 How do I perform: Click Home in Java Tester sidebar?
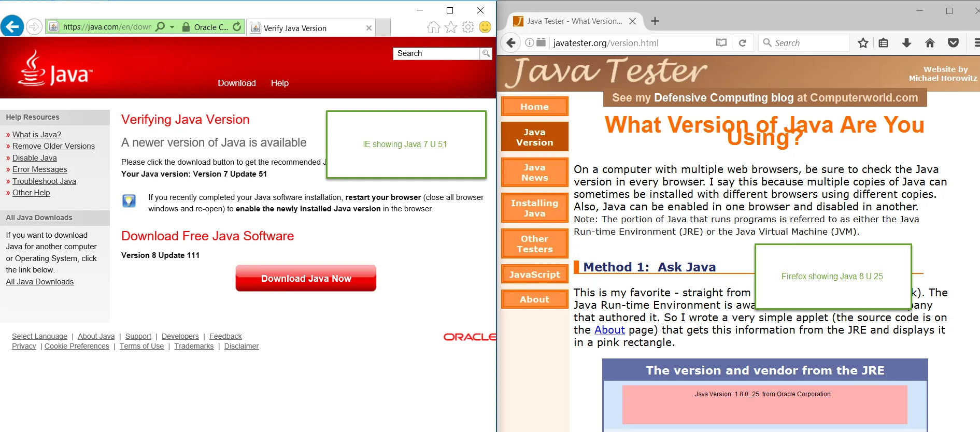click(534, 107)
